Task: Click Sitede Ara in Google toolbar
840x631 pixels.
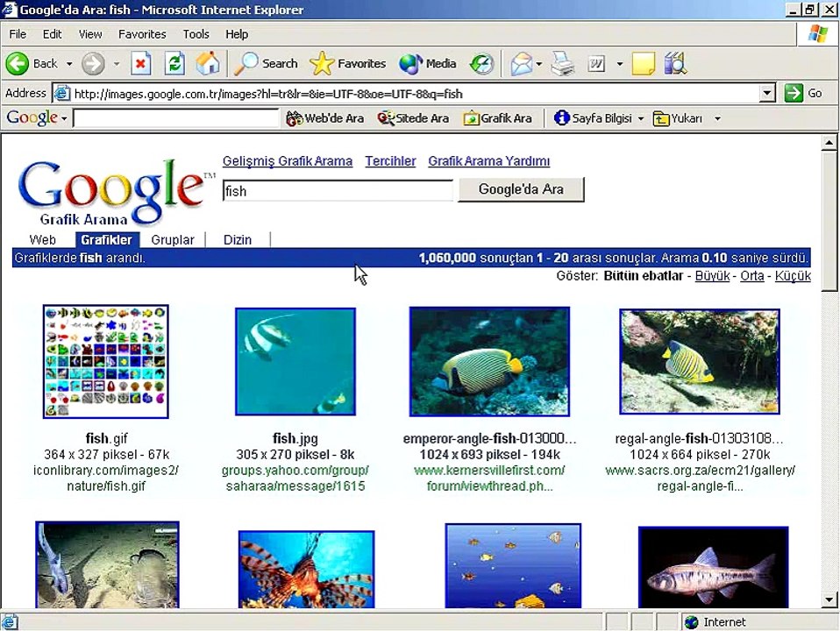Action: [x=413, y=118]
